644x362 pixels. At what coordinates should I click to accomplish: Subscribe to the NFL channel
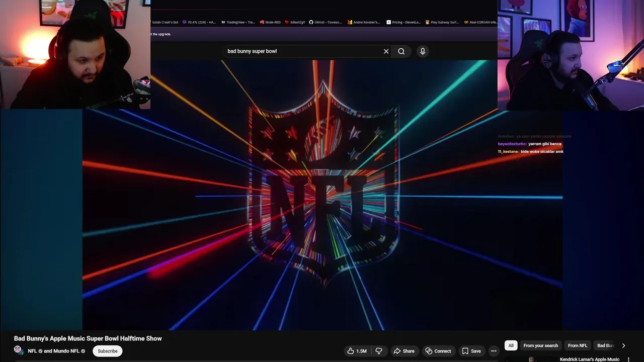click(x=107, y=351)
